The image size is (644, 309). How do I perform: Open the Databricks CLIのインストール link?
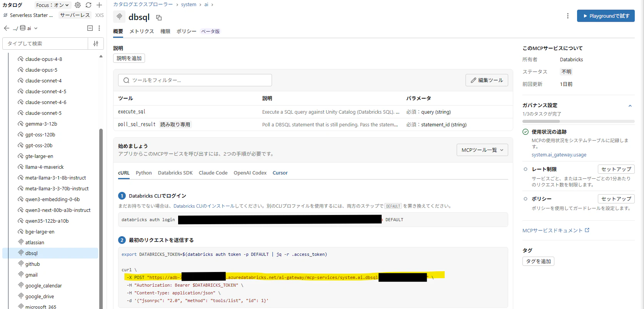click(204, 206)
